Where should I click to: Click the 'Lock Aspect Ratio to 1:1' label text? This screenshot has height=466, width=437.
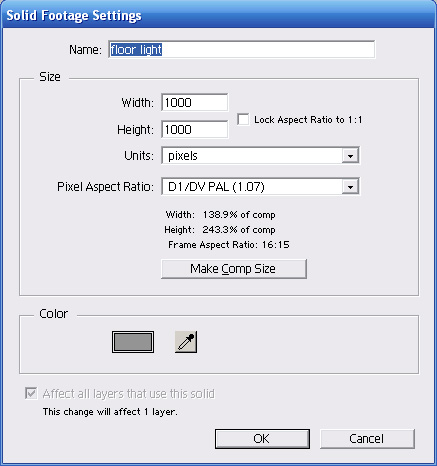click(x=308, y=120)
